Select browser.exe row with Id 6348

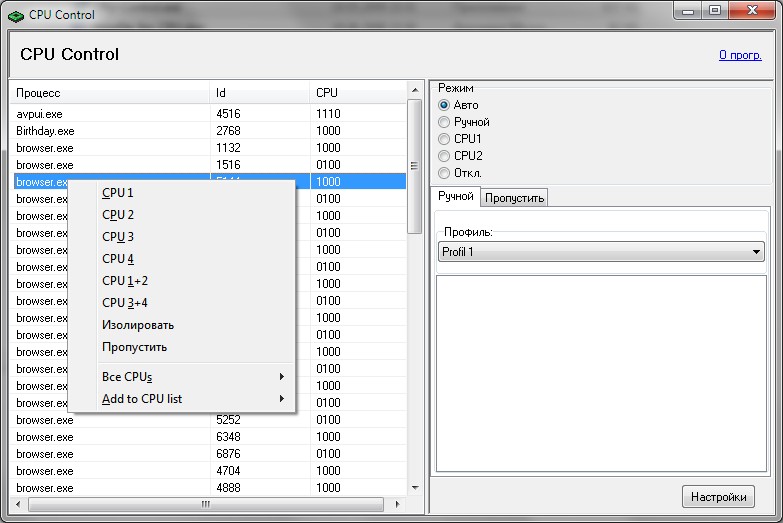pos(208,437)
